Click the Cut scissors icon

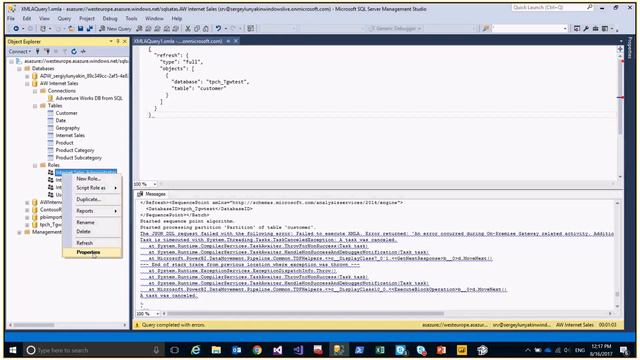[x=188, y=29]
